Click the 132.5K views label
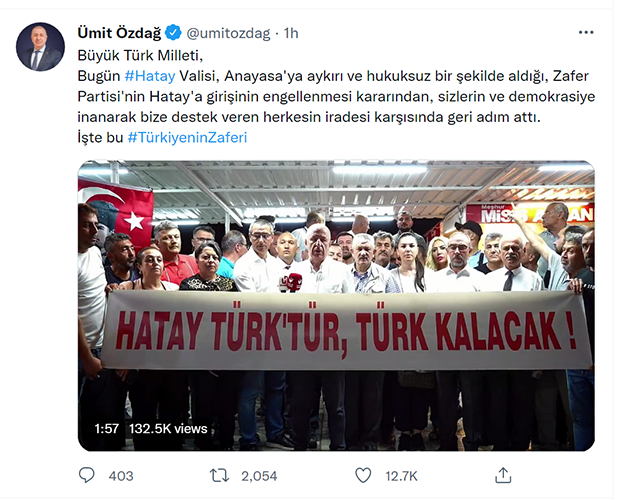 [168, 428]
